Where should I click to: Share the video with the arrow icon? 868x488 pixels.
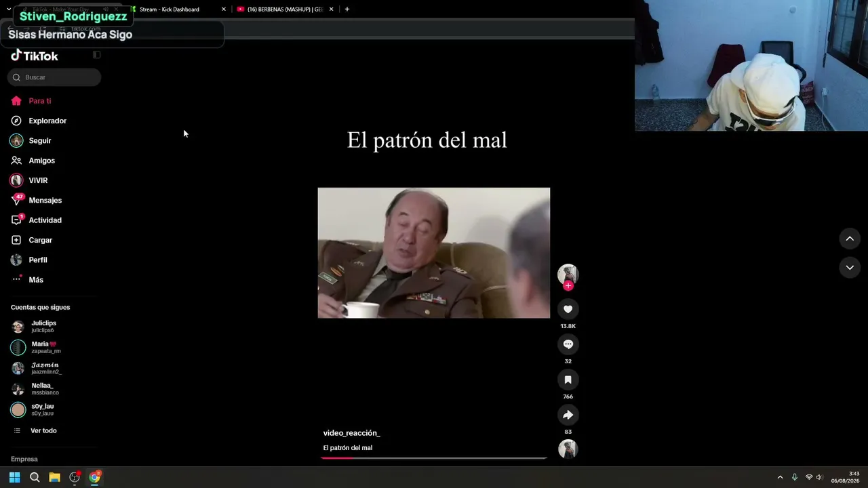click(568, 415)
